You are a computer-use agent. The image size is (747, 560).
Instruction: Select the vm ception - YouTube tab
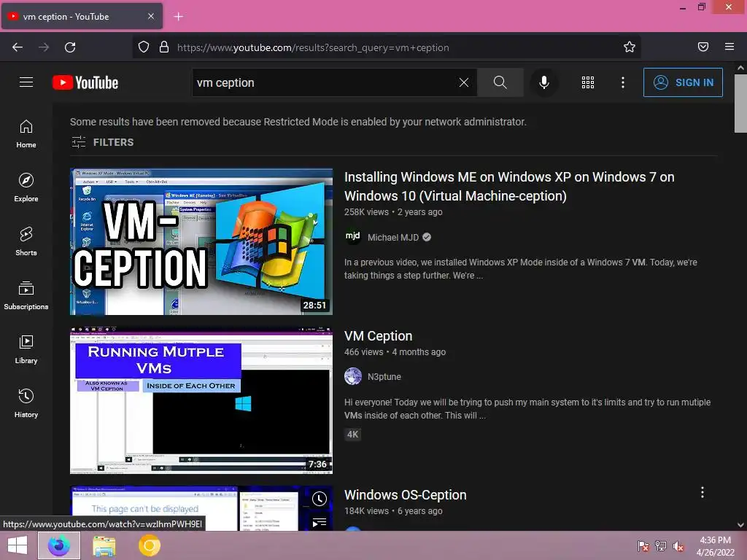[x=82, y=16]
